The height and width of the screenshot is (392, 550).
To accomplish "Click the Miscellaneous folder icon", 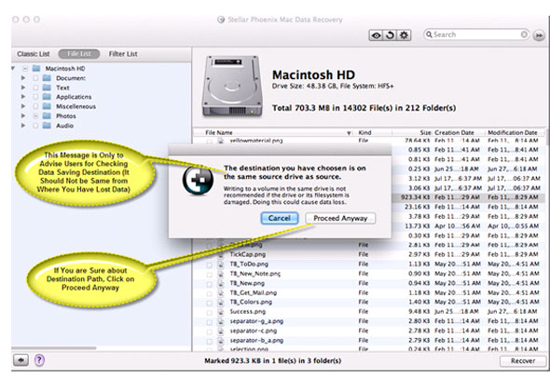I will click(x=47, y=106).
